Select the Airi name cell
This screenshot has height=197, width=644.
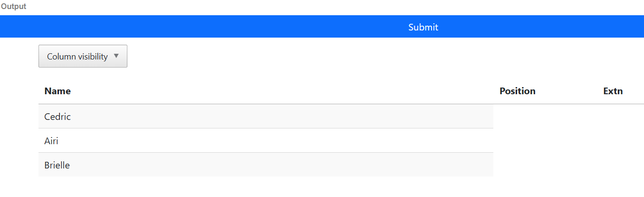[x=51, y=141]
